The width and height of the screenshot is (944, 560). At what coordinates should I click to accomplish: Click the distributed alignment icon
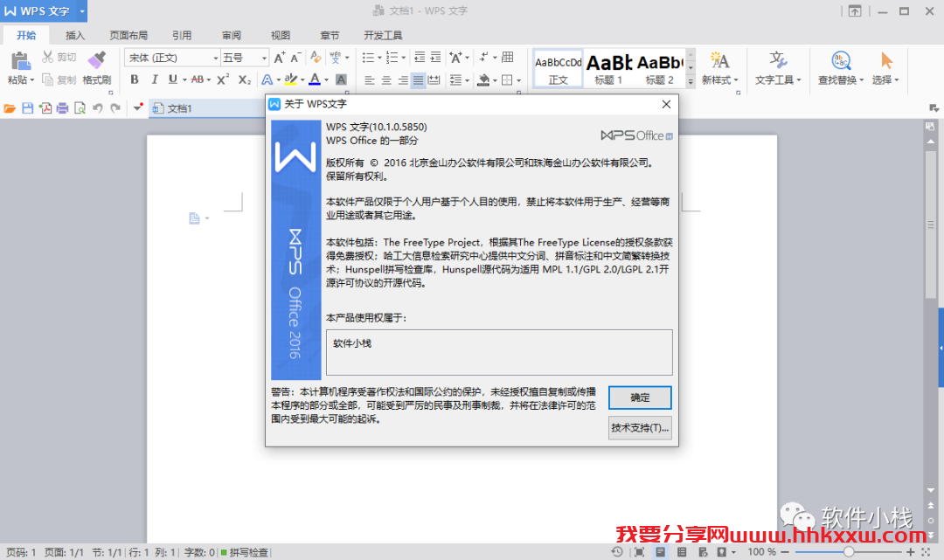(x=434, y=80)
